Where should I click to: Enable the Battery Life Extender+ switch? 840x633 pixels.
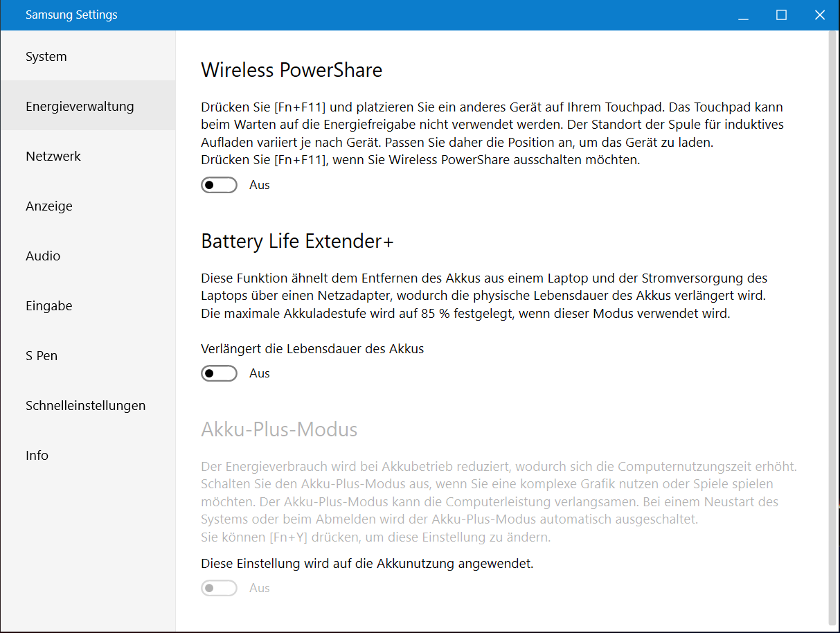click(219, 373)
